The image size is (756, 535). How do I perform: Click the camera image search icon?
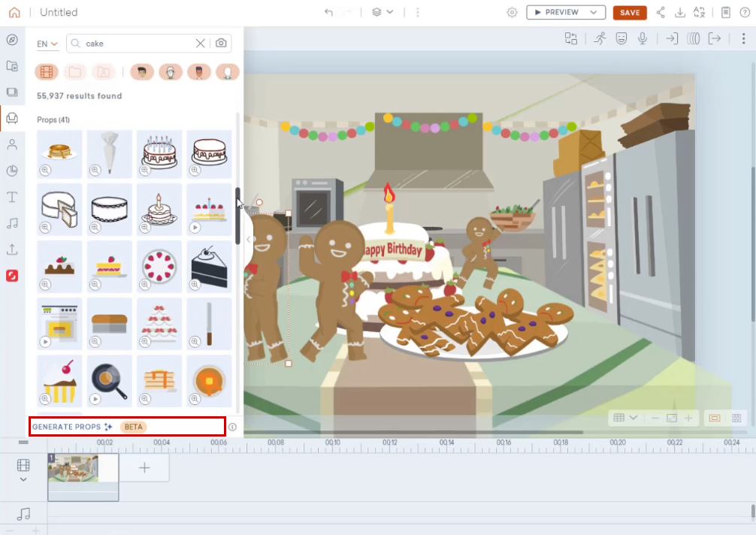click(x=221, y=44)
